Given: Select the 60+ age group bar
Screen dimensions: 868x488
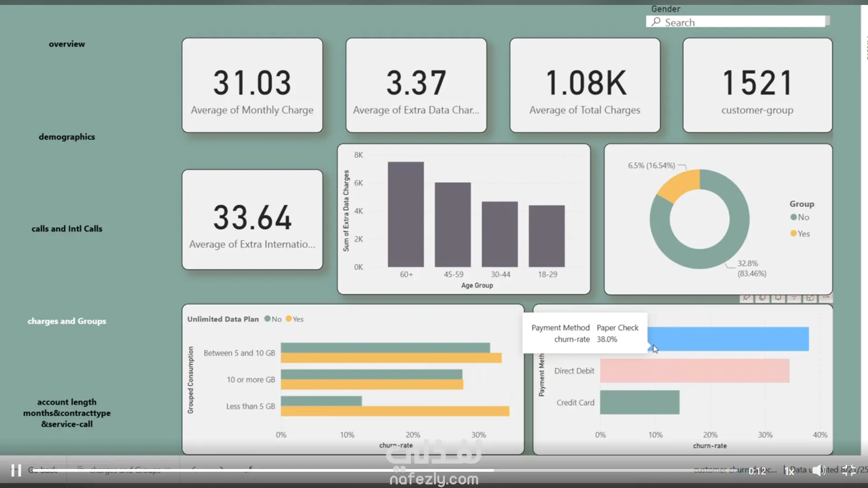Looking at the screenshot, I should click(x=406, y=215).
